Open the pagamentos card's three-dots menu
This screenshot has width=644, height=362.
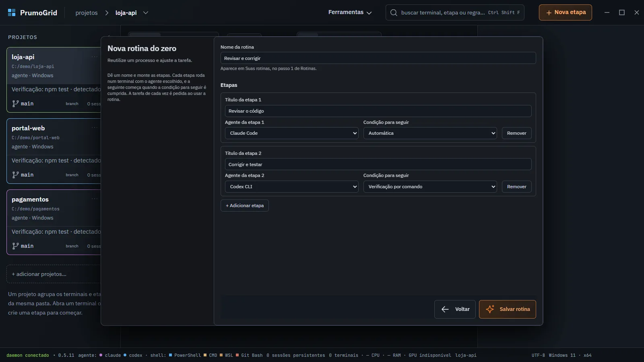(x=95, y=199)
